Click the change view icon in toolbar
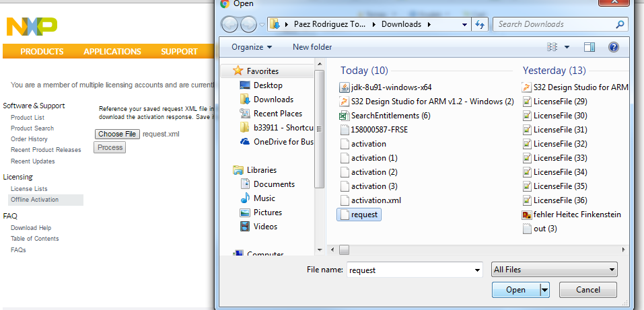644x310 pixels. [552, 47]
